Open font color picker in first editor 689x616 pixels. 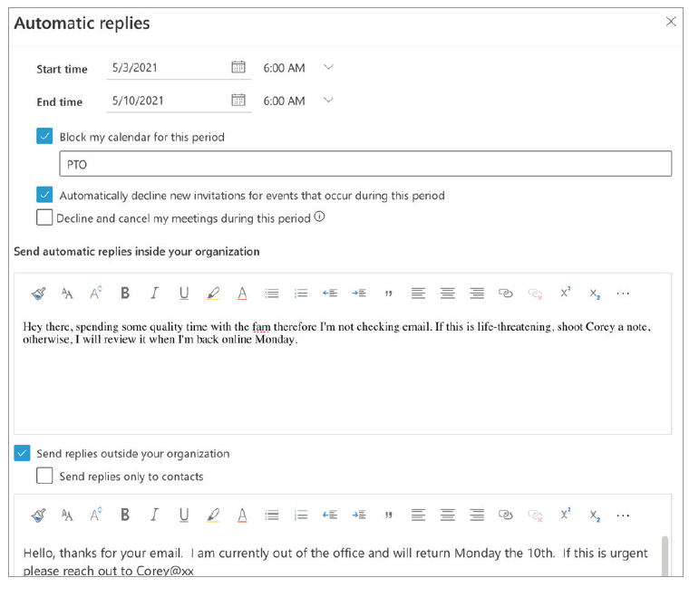(242, 294)
